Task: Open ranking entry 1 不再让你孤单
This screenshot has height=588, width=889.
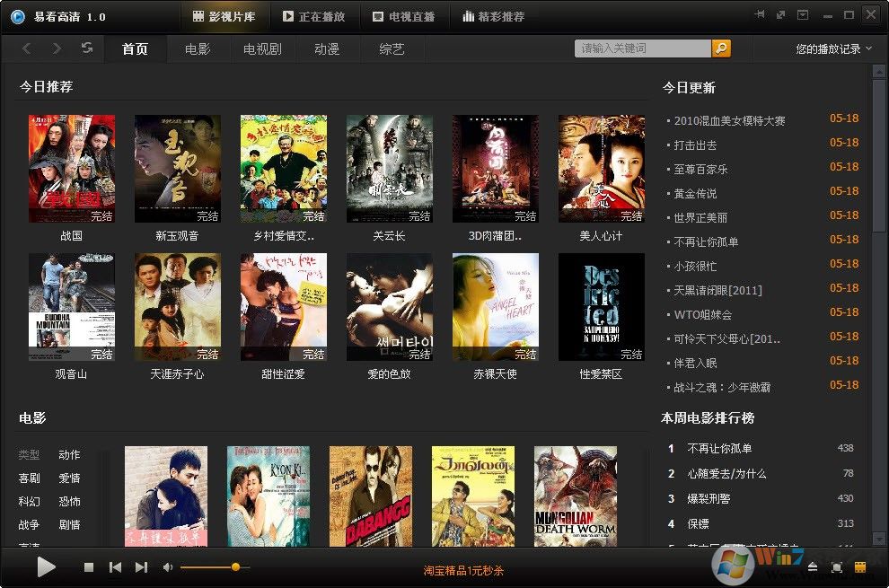Action: 719,449
